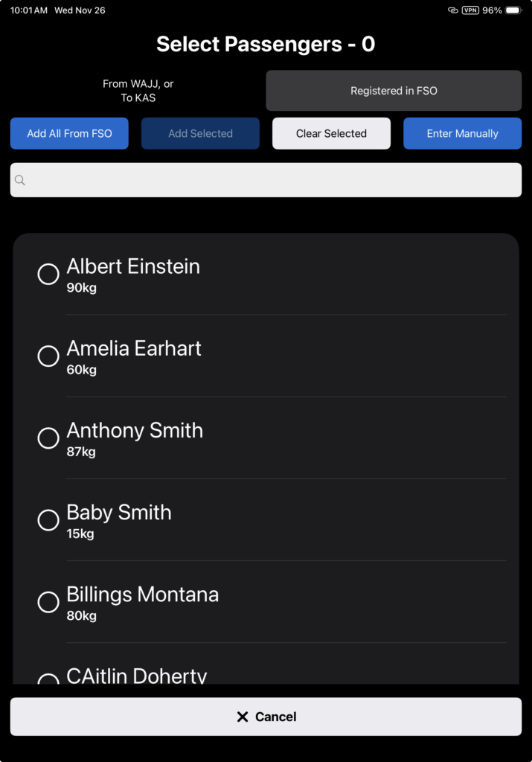Tap the Albert Einstein passenger name
532x762 pixels.
click(133, 266)
